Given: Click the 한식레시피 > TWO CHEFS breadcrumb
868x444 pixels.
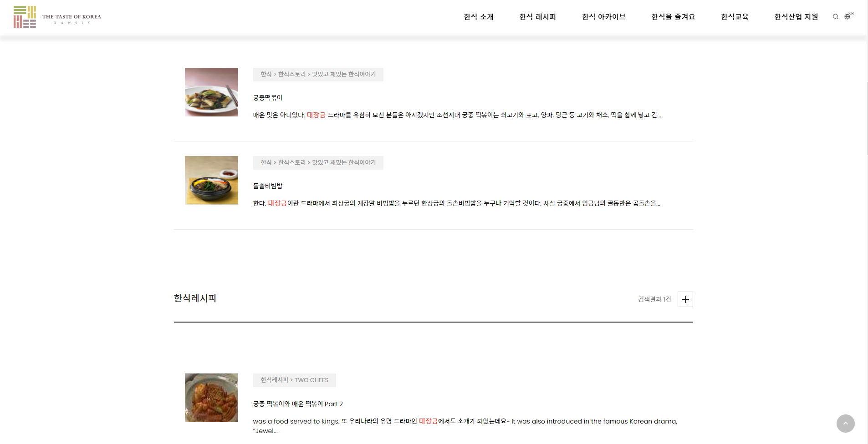Looking at the screenshot, I should point(295,380).
